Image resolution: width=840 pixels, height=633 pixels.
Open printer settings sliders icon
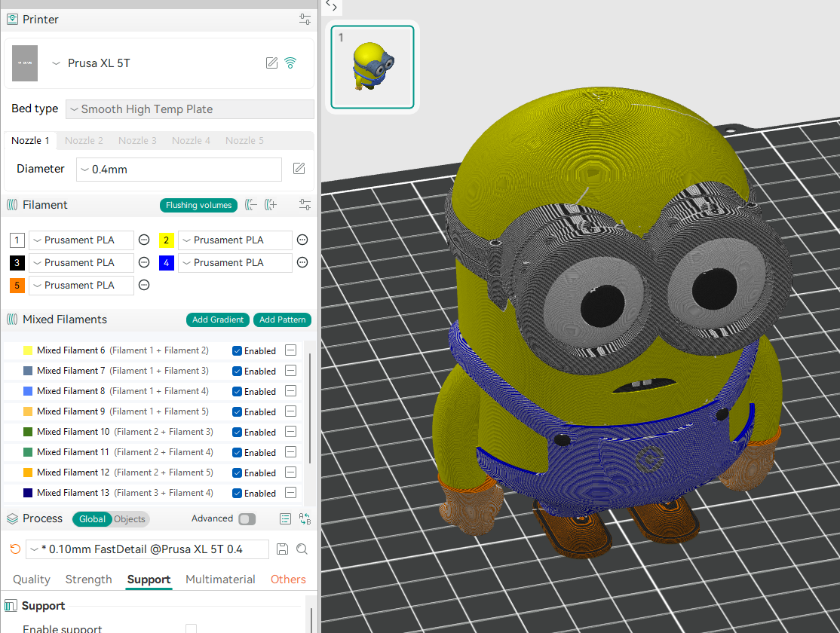[305, 20]
